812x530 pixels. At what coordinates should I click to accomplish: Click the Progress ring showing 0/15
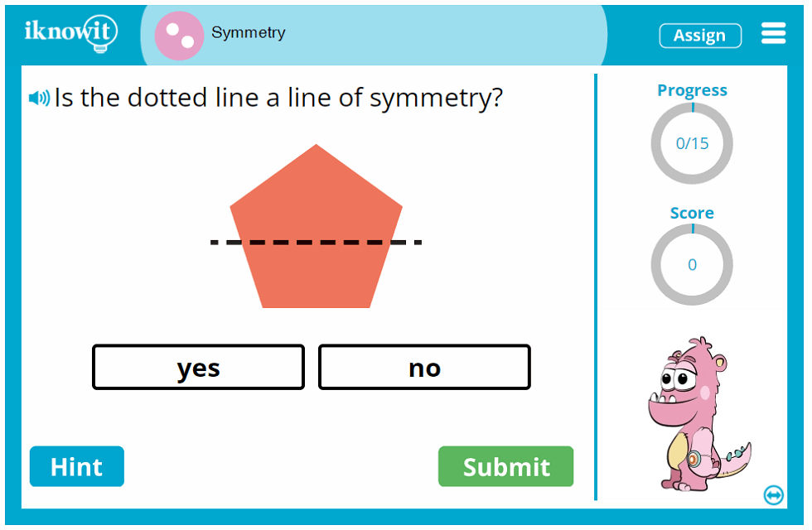pyautogui.click(x=692, y=143)
